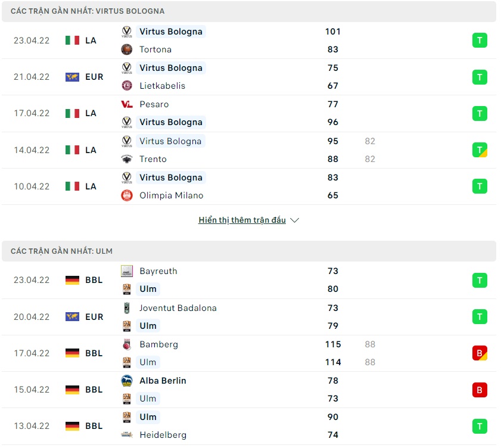
Task: Click the Pesaro team logo
Action: point(126,104)
